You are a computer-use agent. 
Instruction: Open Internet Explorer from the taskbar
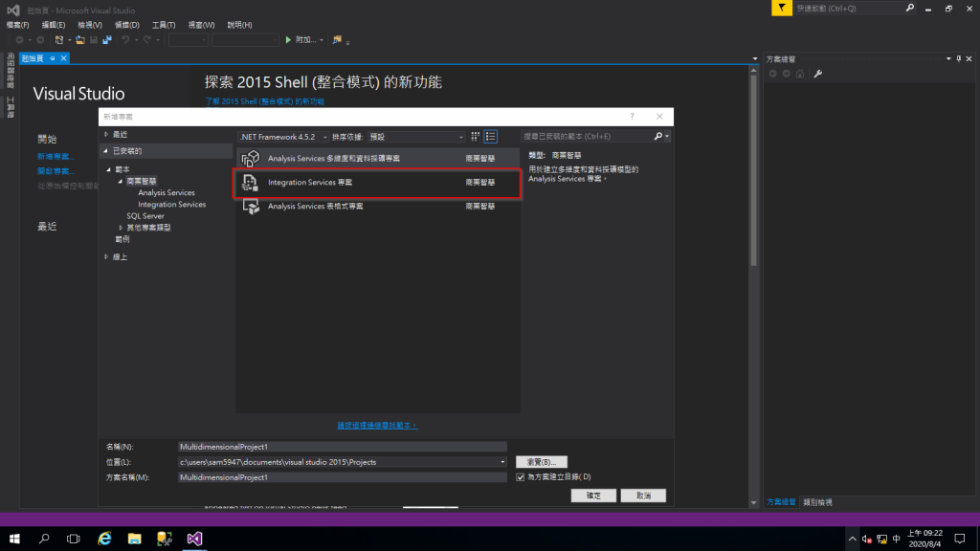click(x=104, y=539)
